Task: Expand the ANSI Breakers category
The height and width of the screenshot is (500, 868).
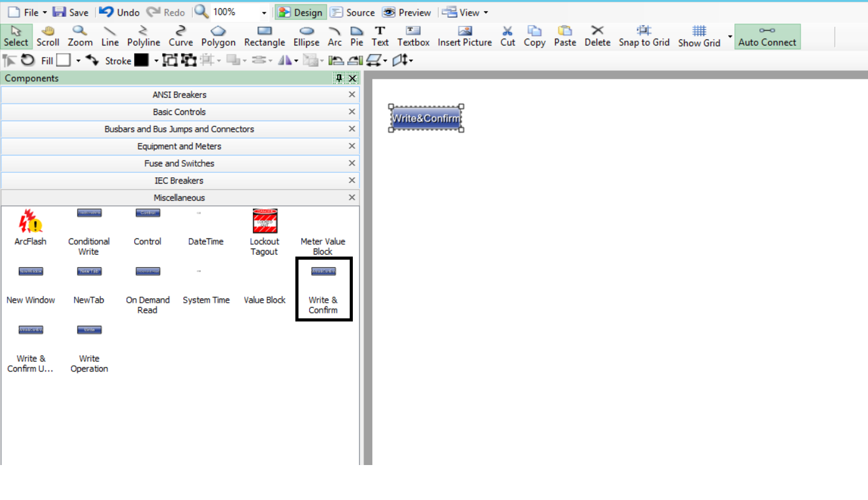Action: coord(180,95)
